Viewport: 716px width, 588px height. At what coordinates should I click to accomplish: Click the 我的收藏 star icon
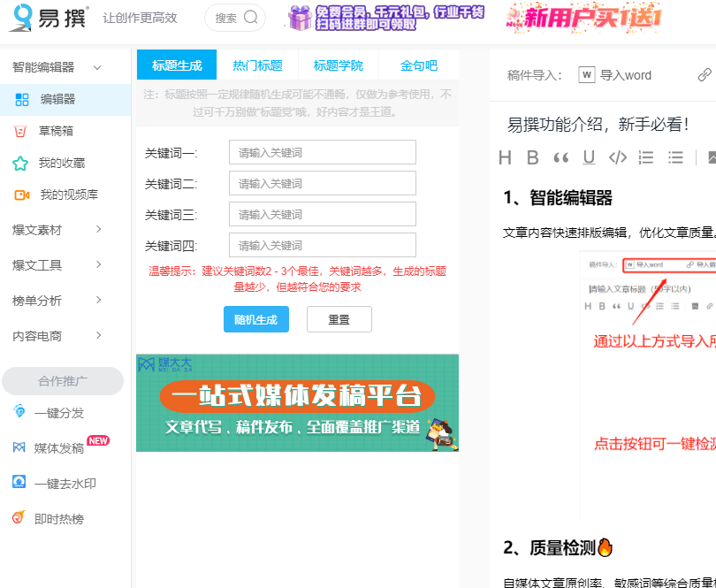coord(20,163)
